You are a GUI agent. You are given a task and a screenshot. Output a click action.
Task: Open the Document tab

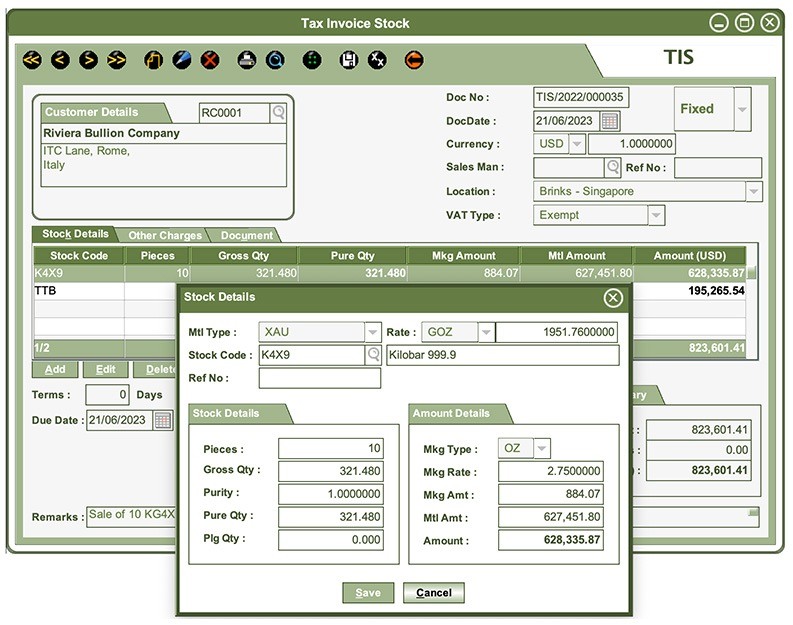pos(246,235)
